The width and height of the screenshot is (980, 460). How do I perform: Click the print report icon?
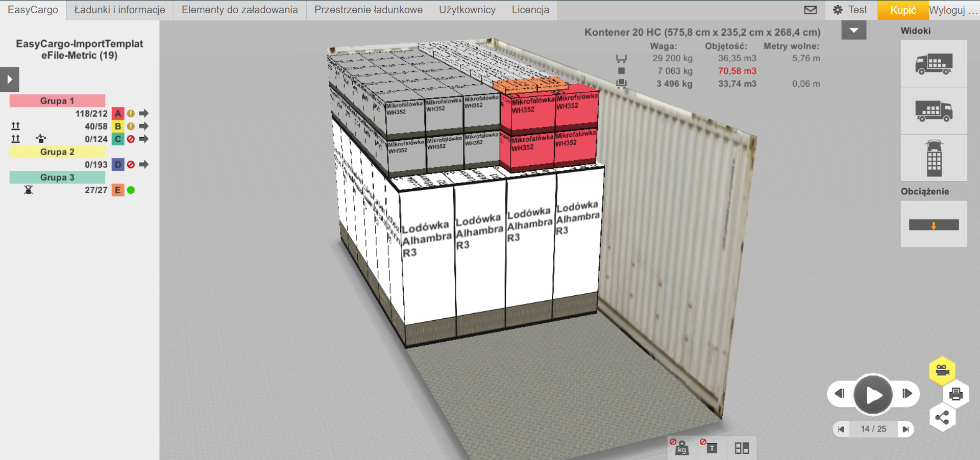955,394
